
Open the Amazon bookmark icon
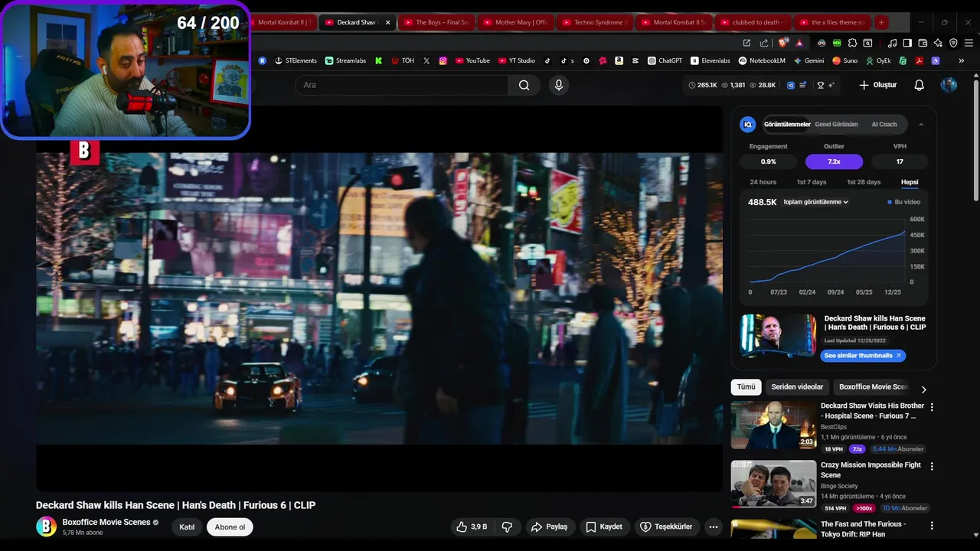click(x=619, y=60)
